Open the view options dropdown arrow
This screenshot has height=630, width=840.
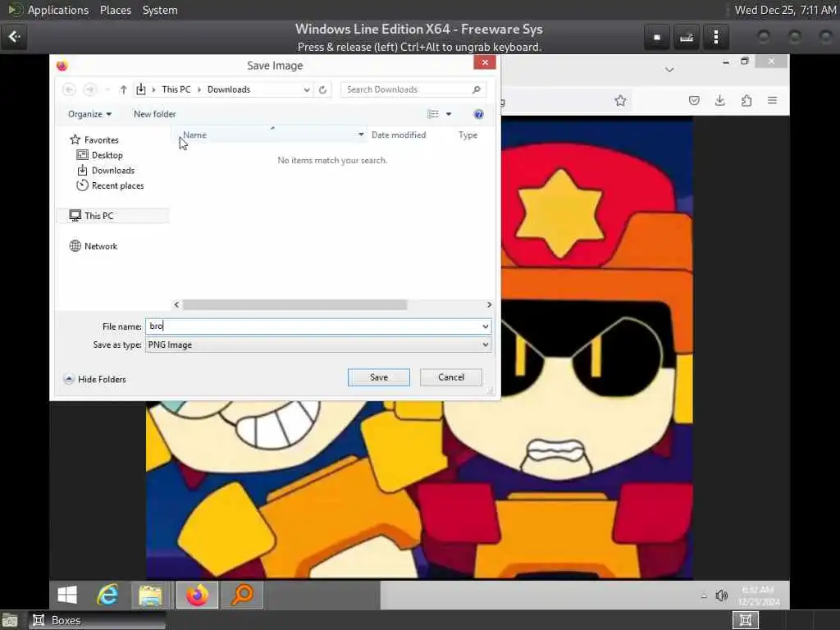point(449,114)
